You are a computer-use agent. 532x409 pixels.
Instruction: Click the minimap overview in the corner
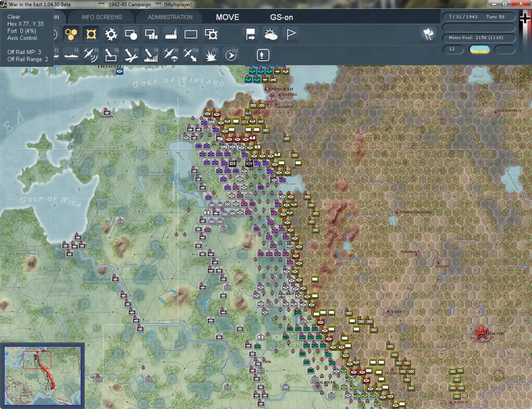[x=43, y=375]
